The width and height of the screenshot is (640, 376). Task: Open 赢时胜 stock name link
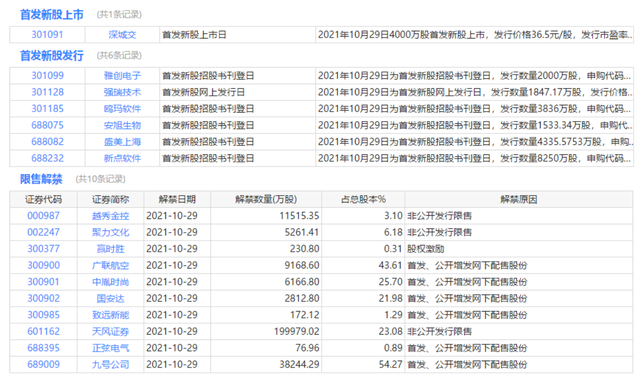coord(110,249)
